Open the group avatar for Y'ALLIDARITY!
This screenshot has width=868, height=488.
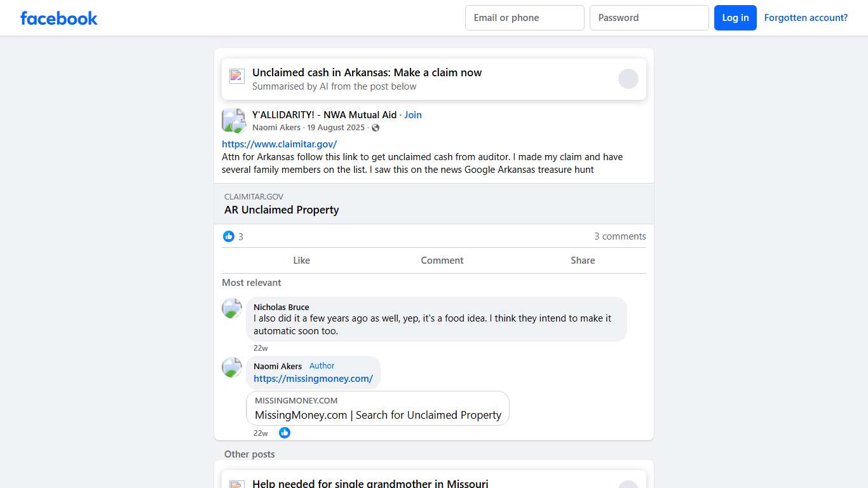[233, 120]
